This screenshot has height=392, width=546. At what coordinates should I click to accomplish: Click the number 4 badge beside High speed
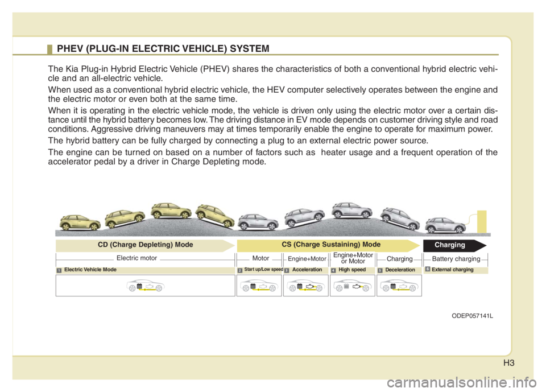click(333, 270)
